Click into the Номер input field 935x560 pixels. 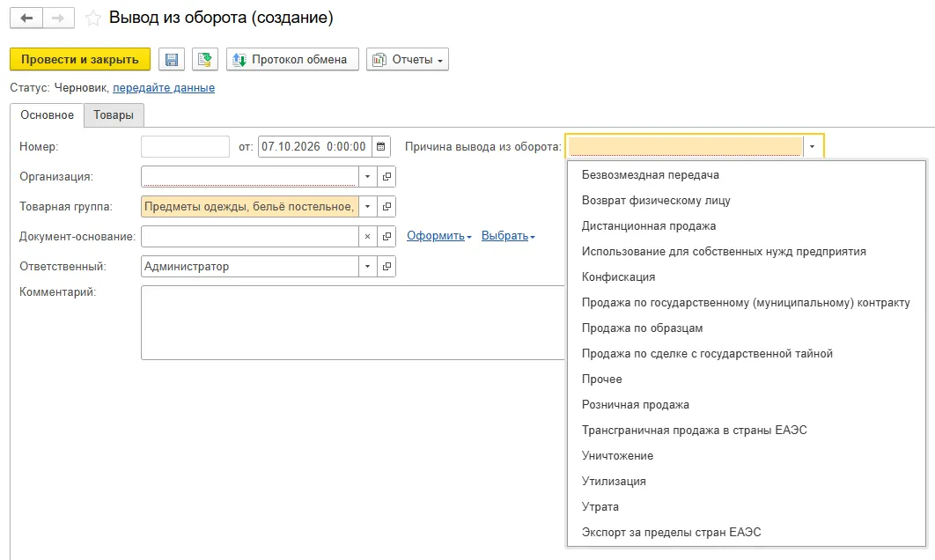click(x=185, y=147)
